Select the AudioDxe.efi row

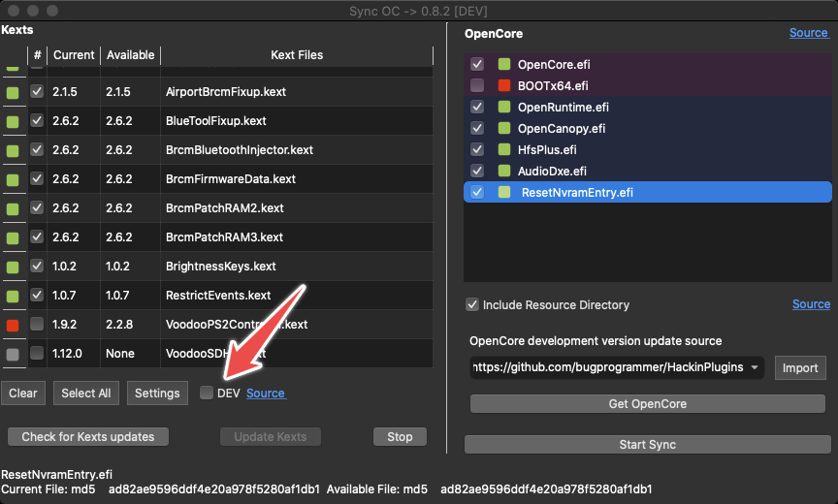[x=648, y=172]
